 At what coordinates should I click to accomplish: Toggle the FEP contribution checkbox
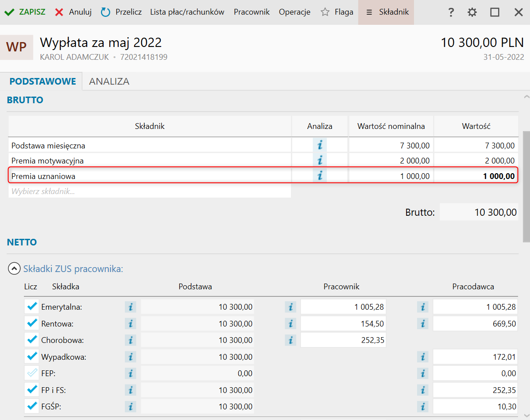point(32,373)
